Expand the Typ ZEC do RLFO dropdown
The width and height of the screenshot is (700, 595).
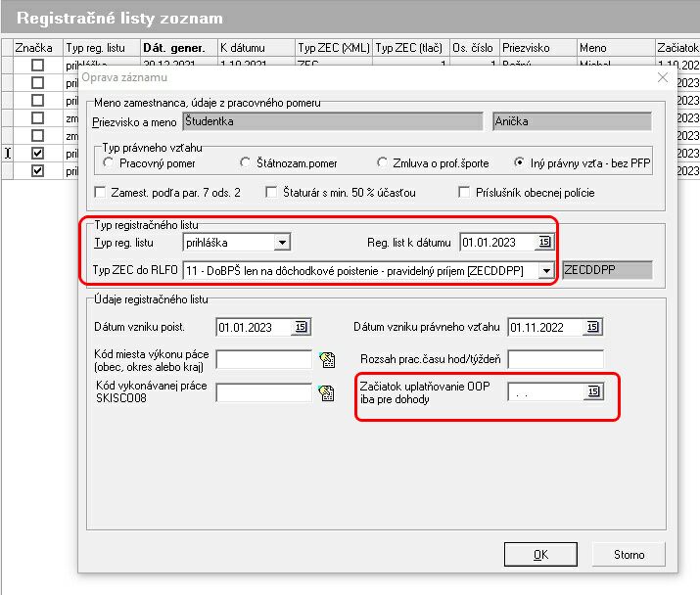coord(546,271)
